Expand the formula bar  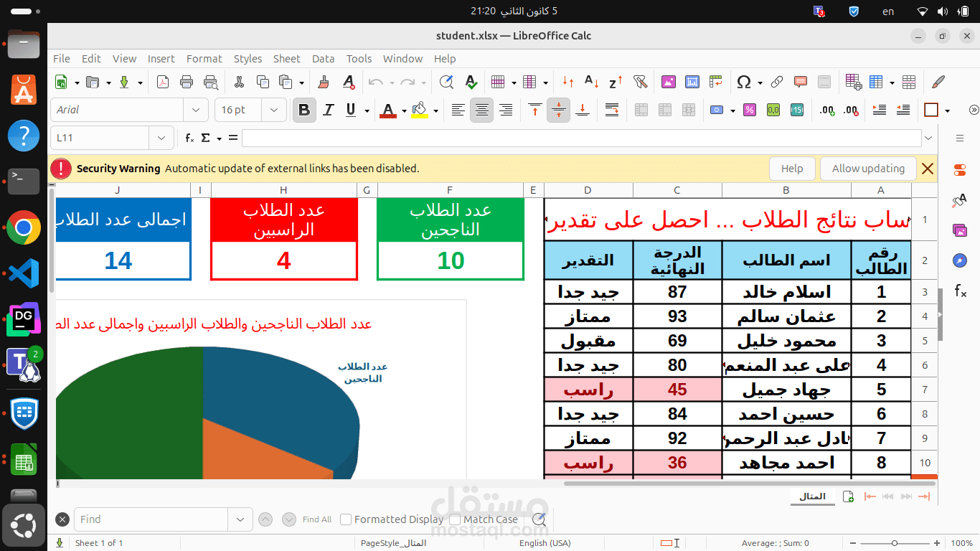(929, 138)
